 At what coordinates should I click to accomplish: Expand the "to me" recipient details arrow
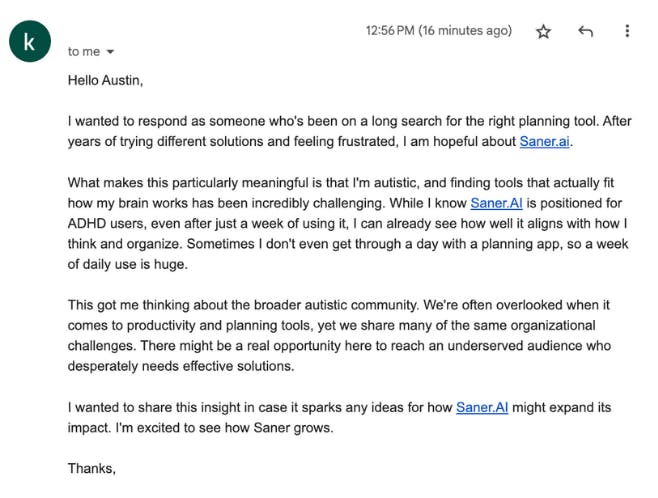tap(110, 52)
